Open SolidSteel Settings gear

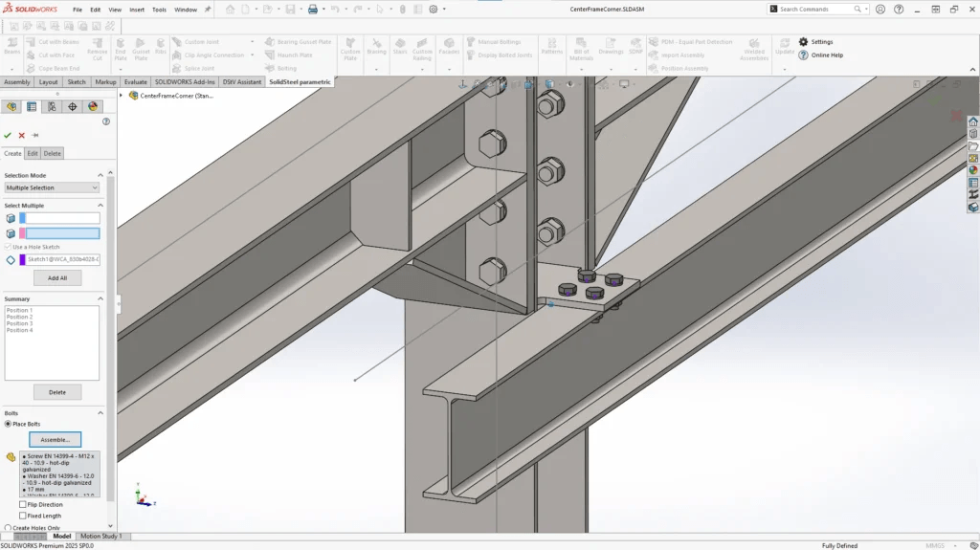click(x=804, y=42)
